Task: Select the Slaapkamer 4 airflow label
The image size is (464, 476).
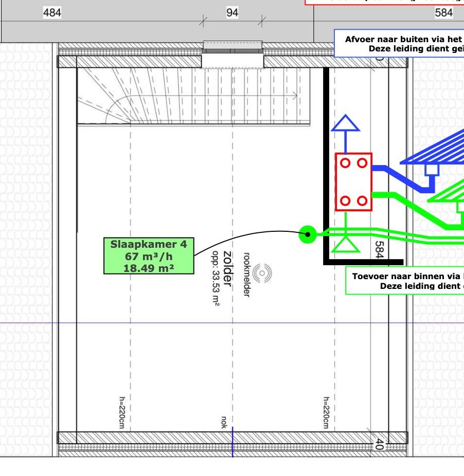Action: [149, 255]
